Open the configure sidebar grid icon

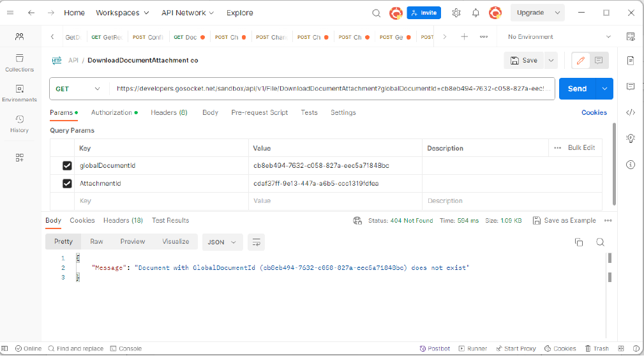pos(19,158)
